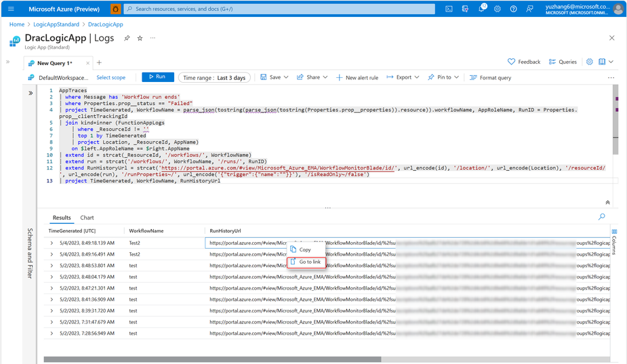The image size is (627, 364).
Task: Pin the DracLogicApp Logs blade
Action: pos(127,38)
